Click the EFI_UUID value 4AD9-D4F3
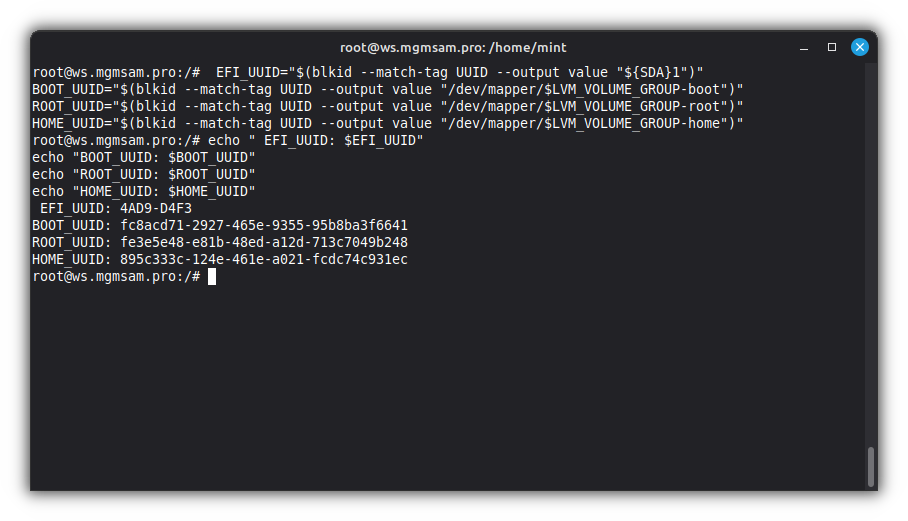 [x=156, y=208]
